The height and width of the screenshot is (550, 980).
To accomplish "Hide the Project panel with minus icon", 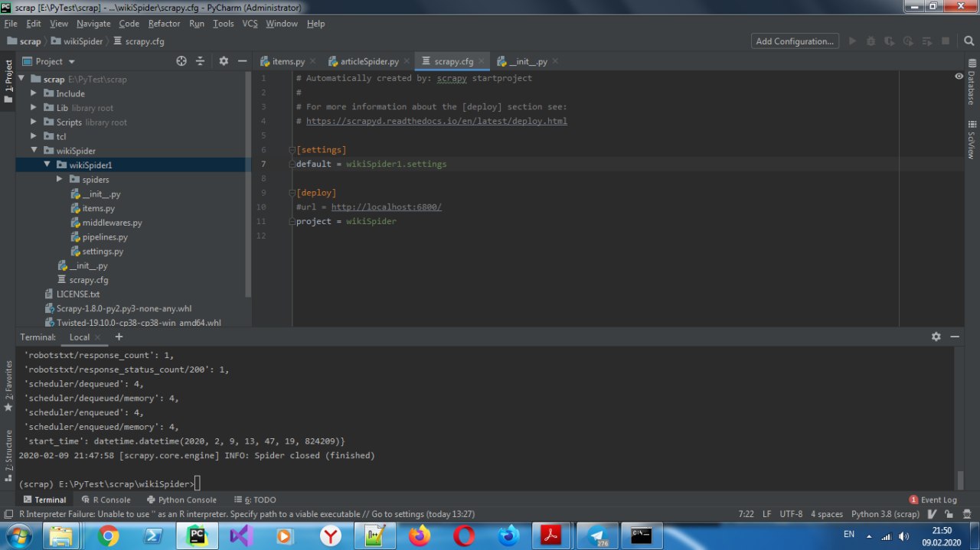I will coord(242,61).
